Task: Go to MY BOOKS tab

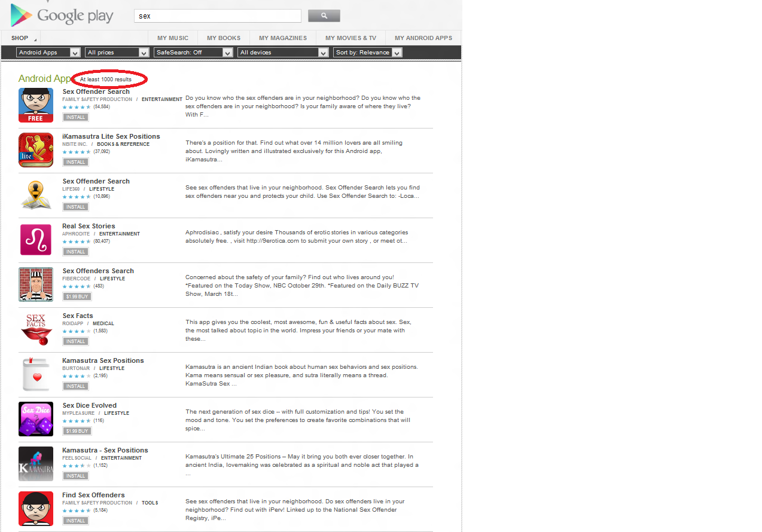Action: [224, 38]
